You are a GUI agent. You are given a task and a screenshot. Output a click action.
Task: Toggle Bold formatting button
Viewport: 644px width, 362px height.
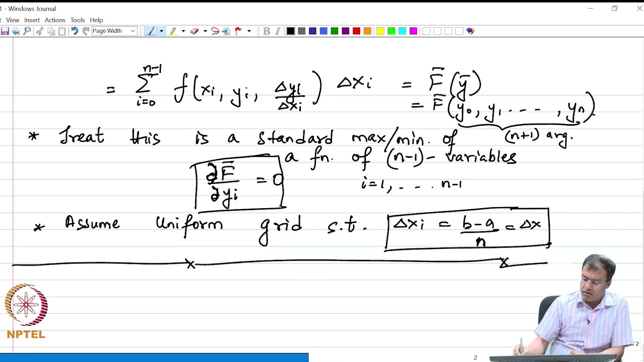267,31
